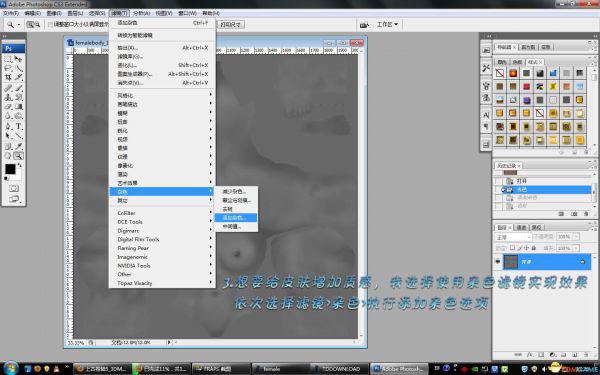Screen dimensions: 600x375
Task: Select the Dodge tool
Action: pos(18,116)
